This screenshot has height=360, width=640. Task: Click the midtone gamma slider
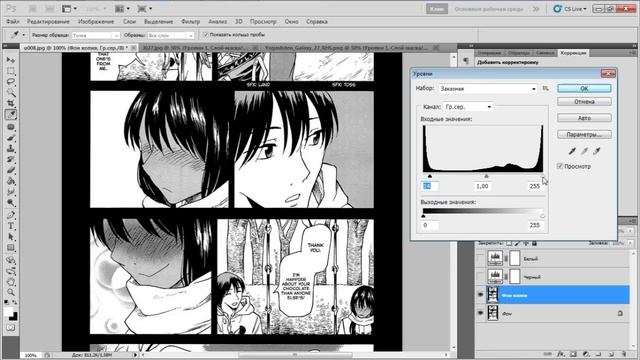tap(486, 176)
